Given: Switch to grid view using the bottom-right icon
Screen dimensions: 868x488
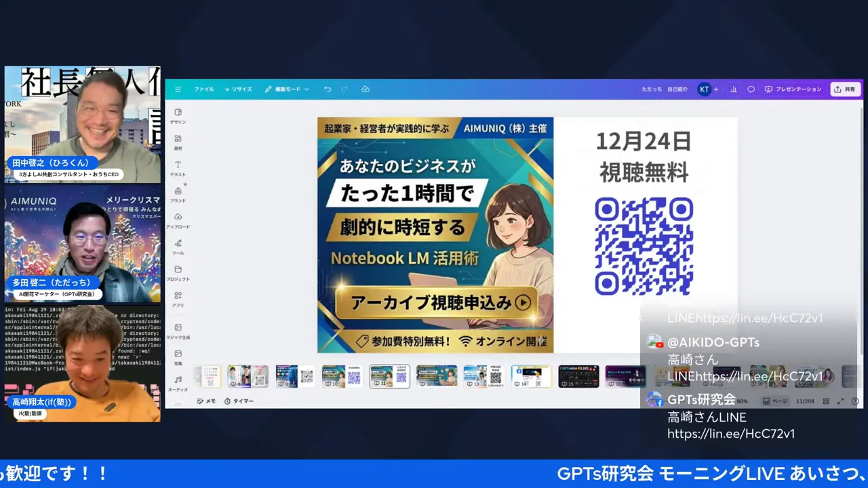Looking at the screenshot, I should 827,401.
